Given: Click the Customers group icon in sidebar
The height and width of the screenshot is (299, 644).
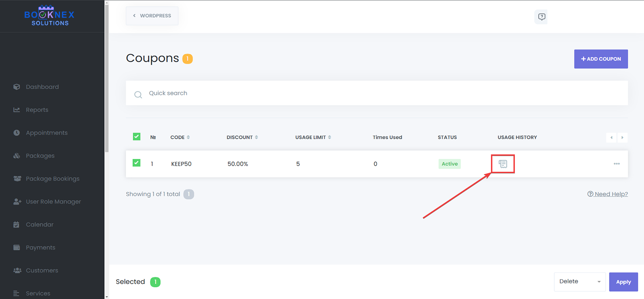Looking at the screenshot, I should coord(17,270).
